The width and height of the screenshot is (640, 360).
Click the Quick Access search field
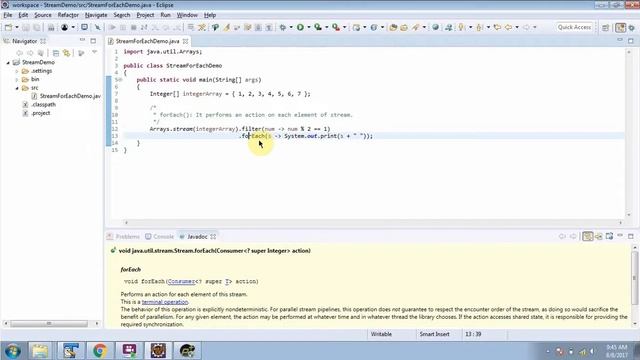(574, 27)
